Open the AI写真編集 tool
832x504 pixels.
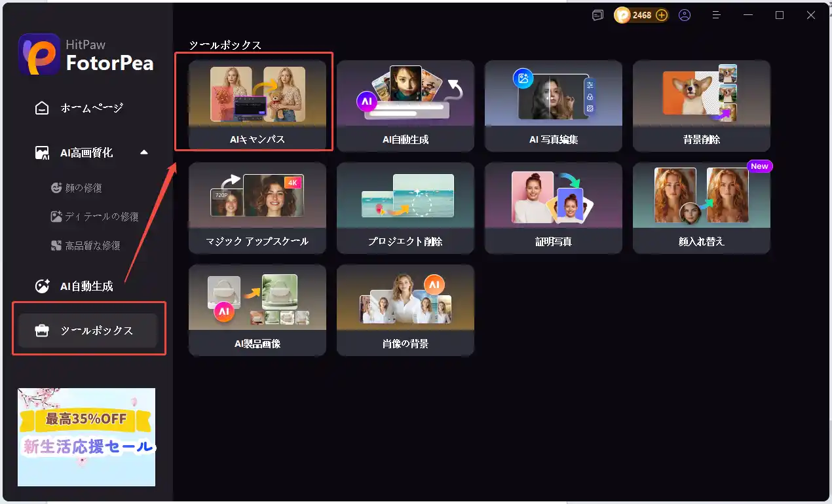coord(554,103)
